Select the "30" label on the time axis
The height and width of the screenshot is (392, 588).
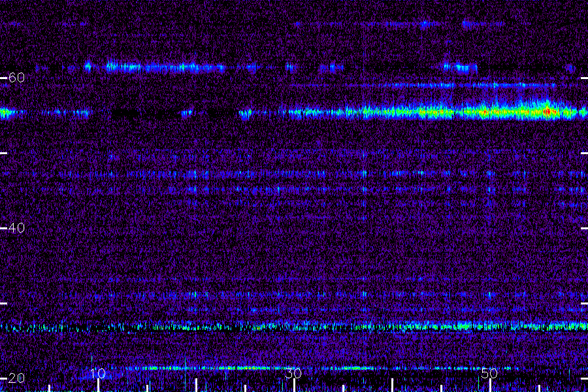293,373
